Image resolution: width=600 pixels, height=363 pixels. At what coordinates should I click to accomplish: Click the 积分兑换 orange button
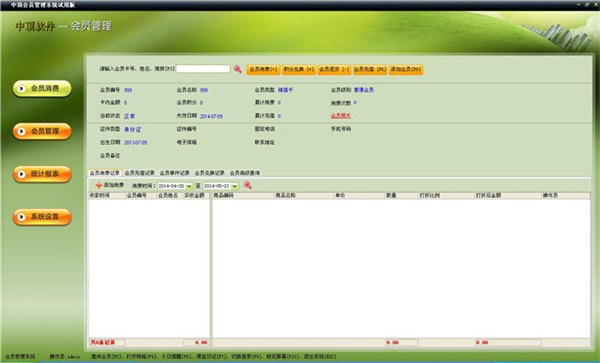[x=299, y=70]
